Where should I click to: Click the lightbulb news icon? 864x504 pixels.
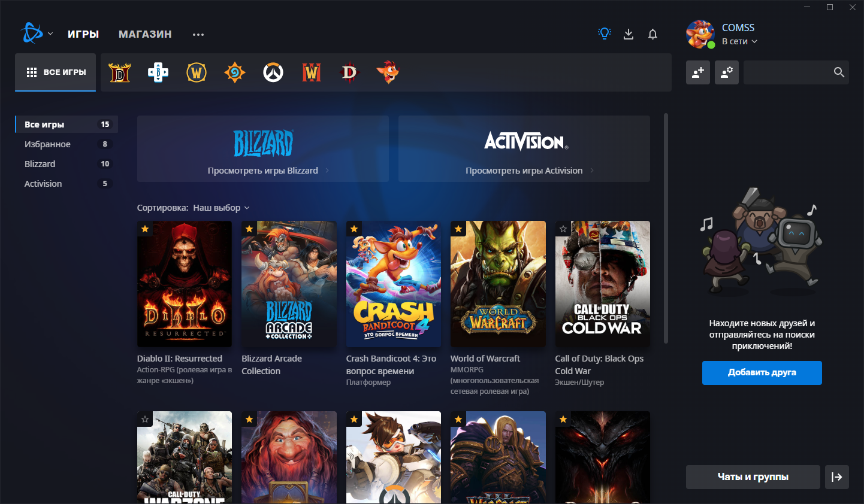tap(605, 34)
